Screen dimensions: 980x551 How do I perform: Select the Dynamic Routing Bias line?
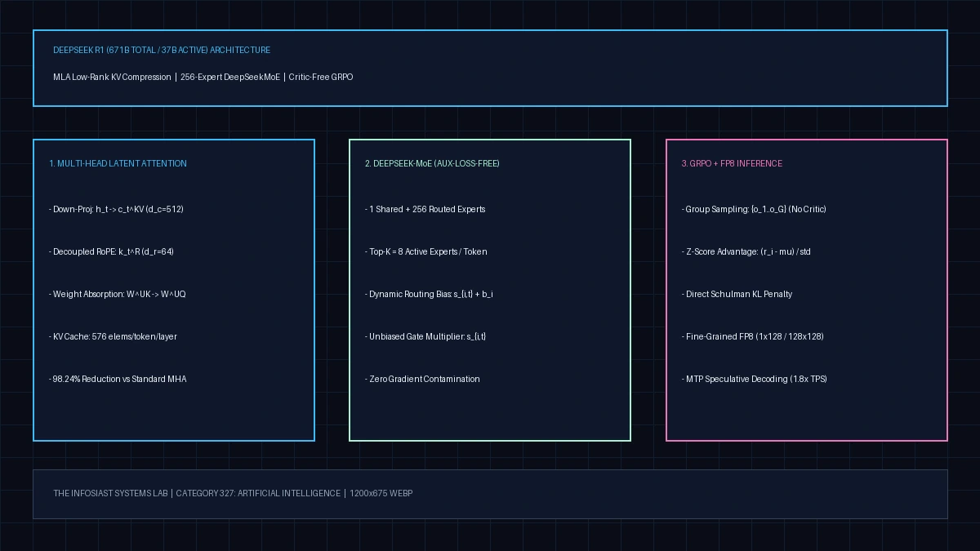click(429, 295)
